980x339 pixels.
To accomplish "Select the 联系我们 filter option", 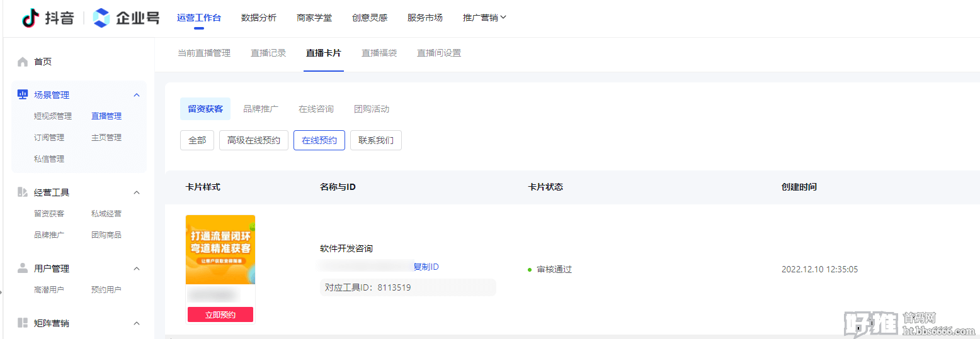I will pos(375,140).
